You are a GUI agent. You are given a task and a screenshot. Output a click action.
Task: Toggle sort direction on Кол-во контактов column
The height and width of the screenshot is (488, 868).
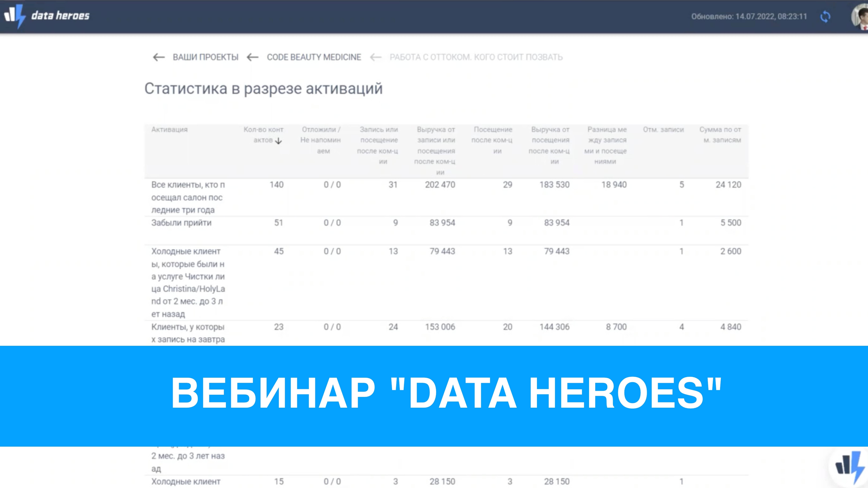coord(279,141)
